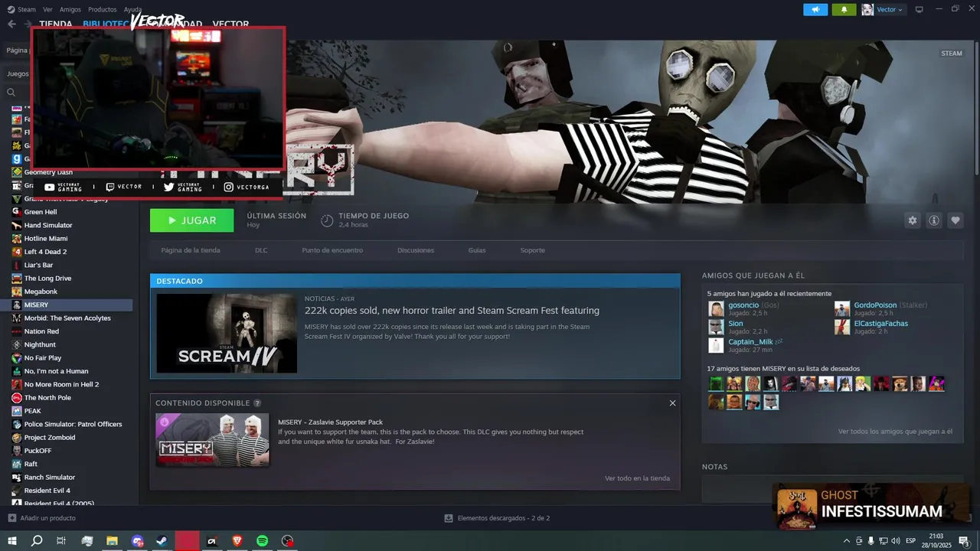Open ElCastigaFachas friend avatar
Screen dimensions: 980x551
842,328
